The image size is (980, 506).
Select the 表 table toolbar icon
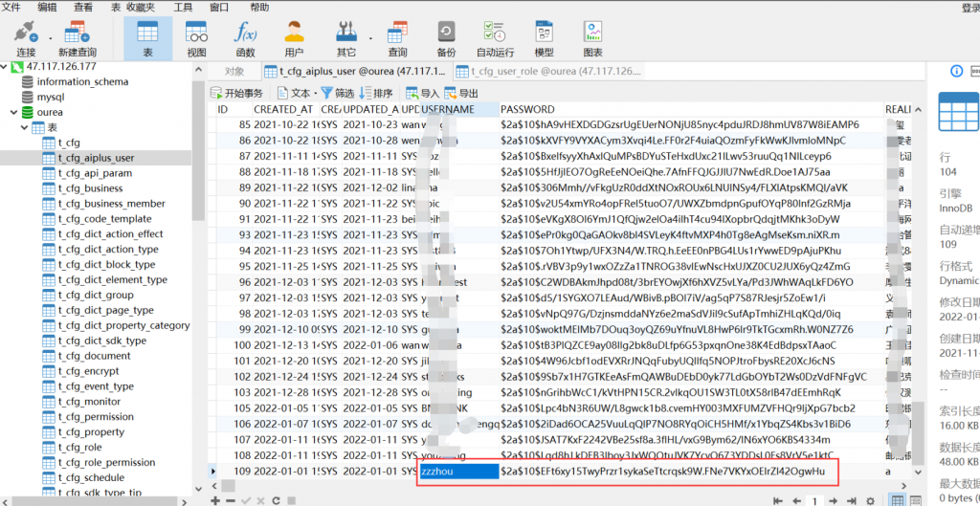click(147, 38)
